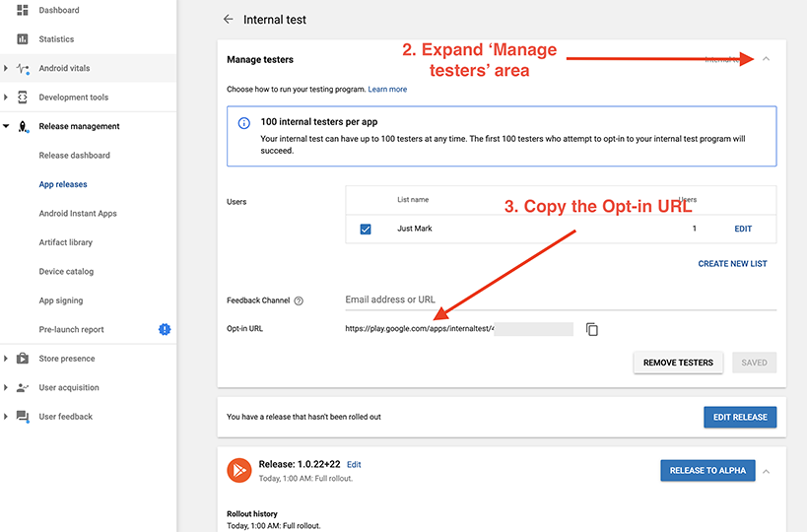This screenshot has width=807, height=532.
Task: Click Android vitals label in sidebar
Action: pyautogui.click(x=64, y=68)
